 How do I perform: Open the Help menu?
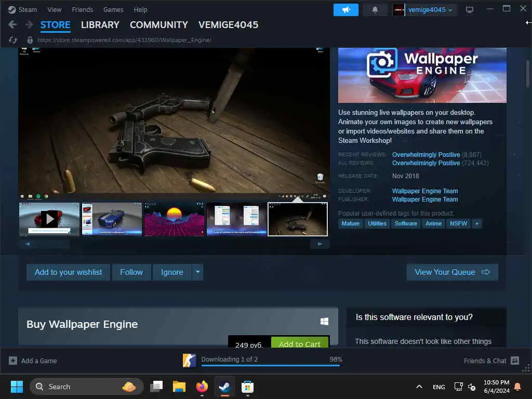tap(140, 10)
